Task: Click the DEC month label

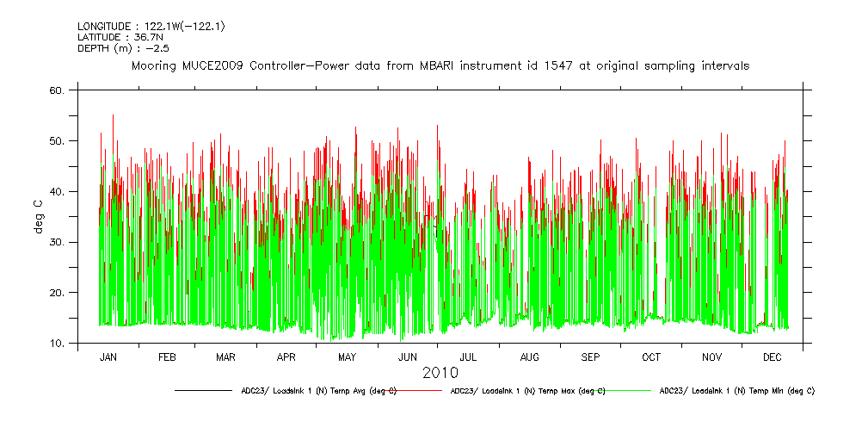Action: point(772,356)
